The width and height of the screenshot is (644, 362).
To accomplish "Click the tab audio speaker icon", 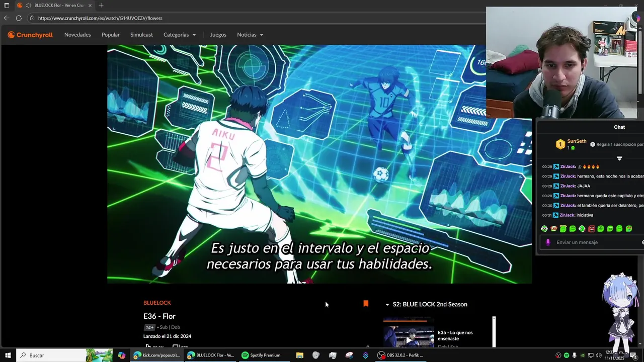I will pyautogui.click(x=28, y=5).
